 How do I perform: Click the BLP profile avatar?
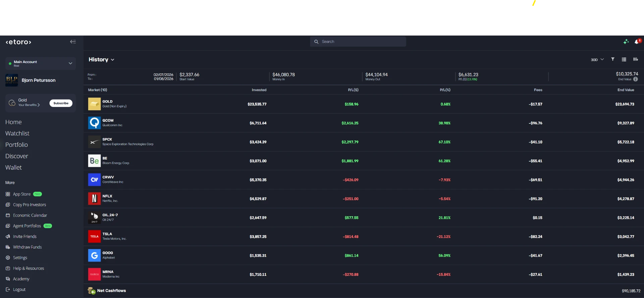point(12,80)
